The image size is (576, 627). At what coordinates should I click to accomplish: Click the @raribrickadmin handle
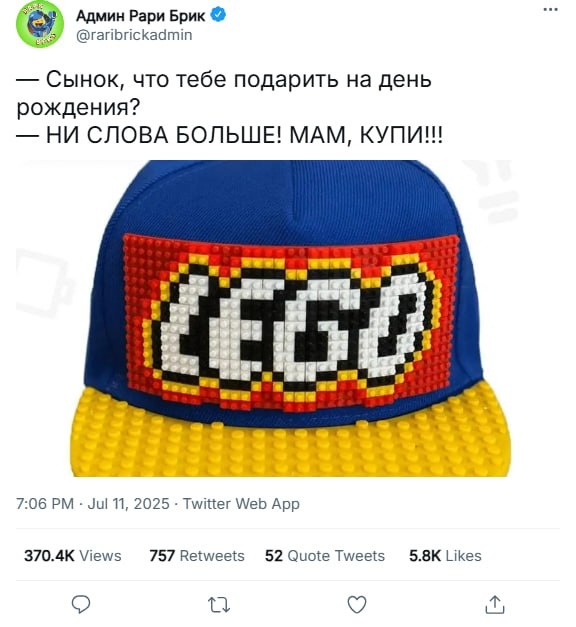click(x=134, y=35)
